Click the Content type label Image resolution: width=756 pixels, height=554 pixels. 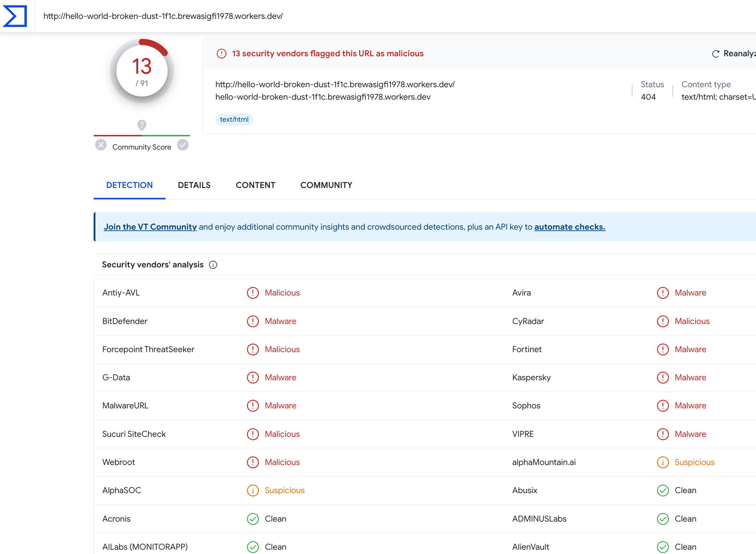pyautogui.click(x=706, y=84)
